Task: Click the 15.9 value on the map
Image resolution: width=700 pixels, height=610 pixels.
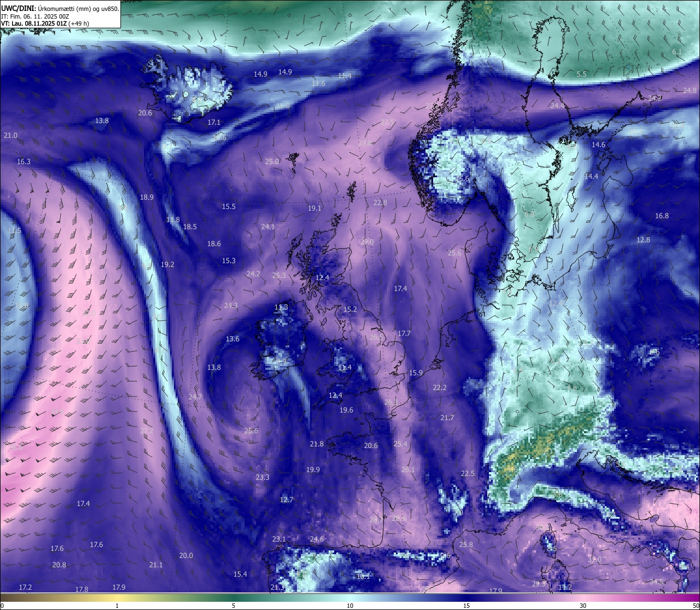Action: pos(416,373)
